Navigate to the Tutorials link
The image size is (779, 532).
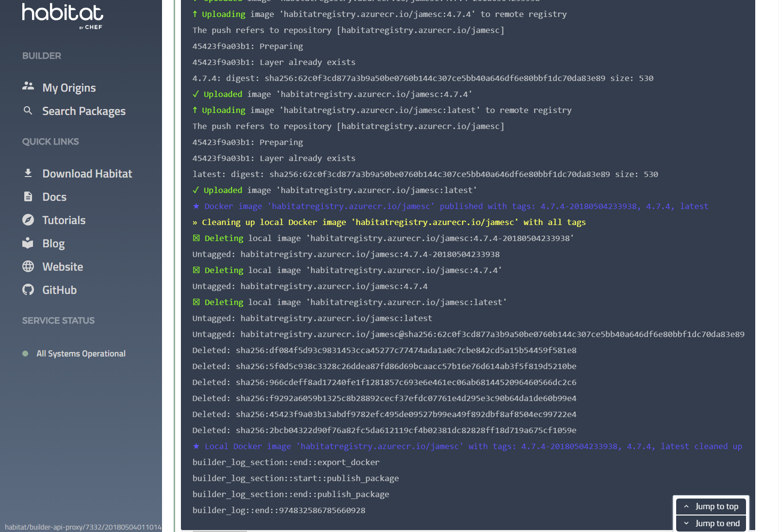click(x=64, y=220)
